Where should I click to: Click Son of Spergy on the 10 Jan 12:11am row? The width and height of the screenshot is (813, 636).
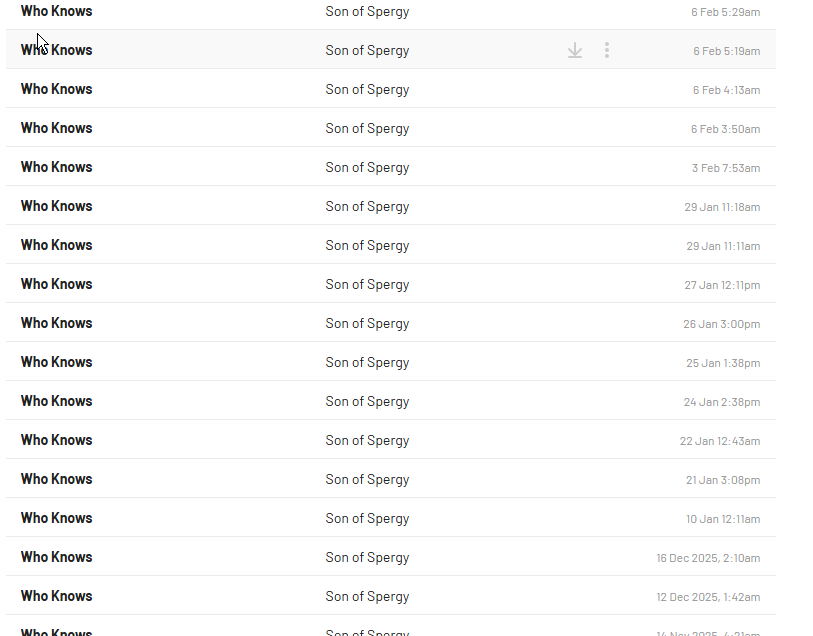367,519
